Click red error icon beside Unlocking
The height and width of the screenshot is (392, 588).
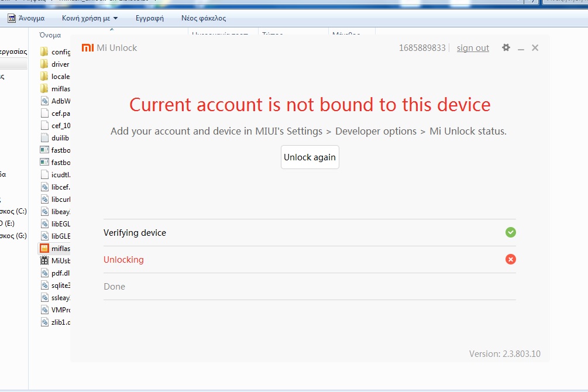(511, 260)
